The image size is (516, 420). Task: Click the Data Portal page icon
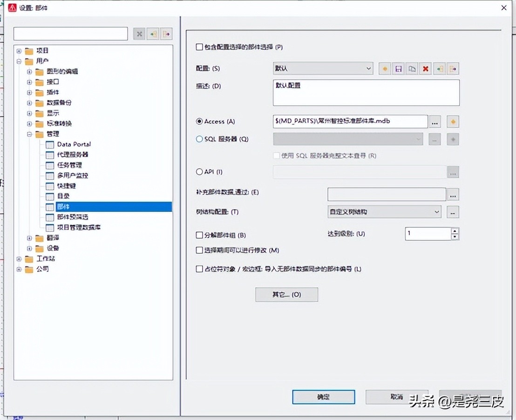[50, 144]
